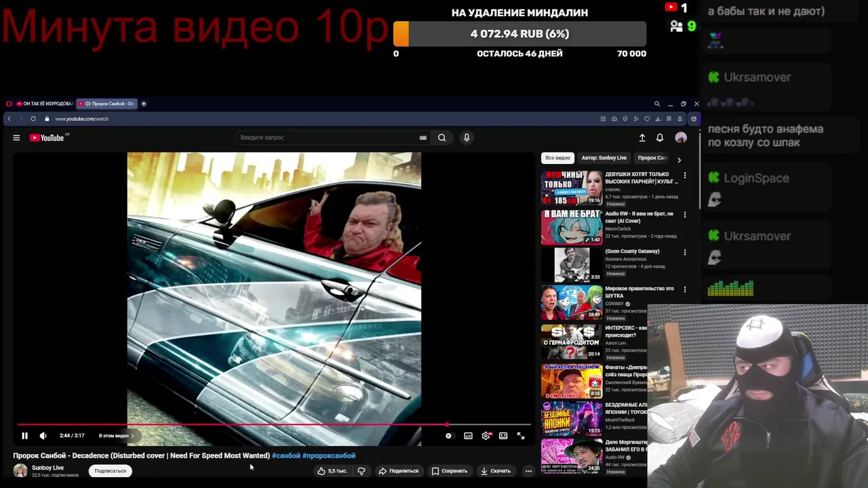Select the 'Пророк Санбой' browser tab

(107, 104)
